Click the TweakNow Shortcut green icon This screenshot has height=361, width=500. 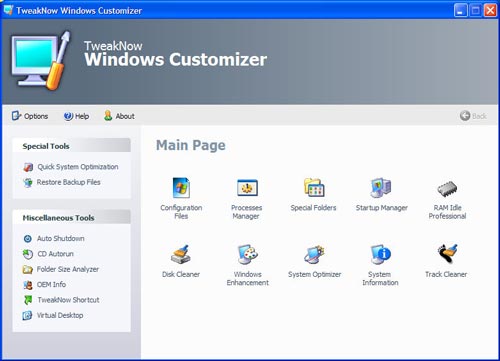point(28,300)
